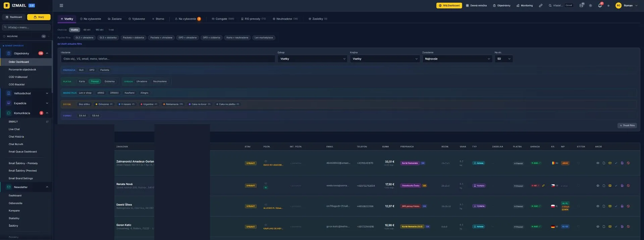Click the Ulozit aktualne filtre link
This screenshot has width=644, height=240.
tap(71, 44)
